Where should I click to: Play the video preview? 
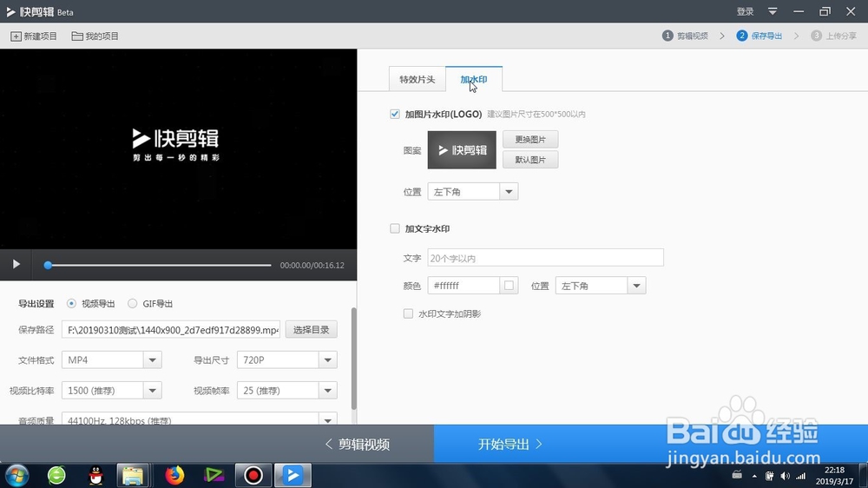point(16,264)
